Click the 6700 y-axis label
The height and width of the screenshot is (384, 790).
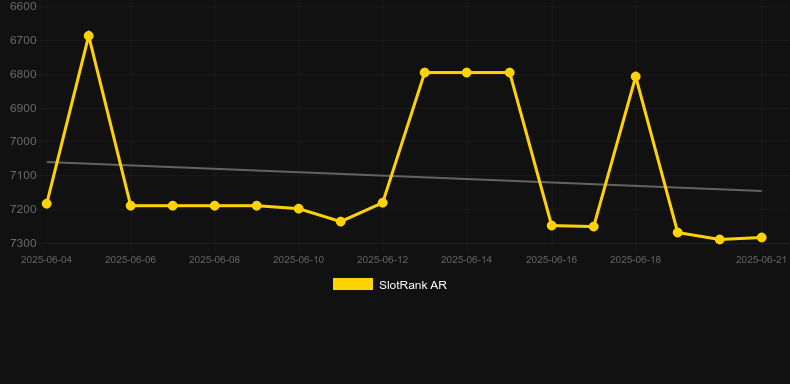click(x=23, y=40)
